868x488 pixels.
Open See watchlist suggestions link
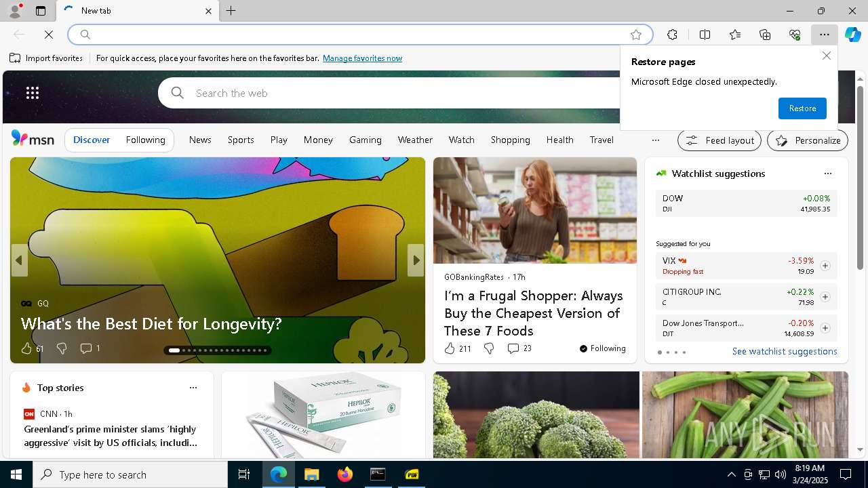pos(785,351)
